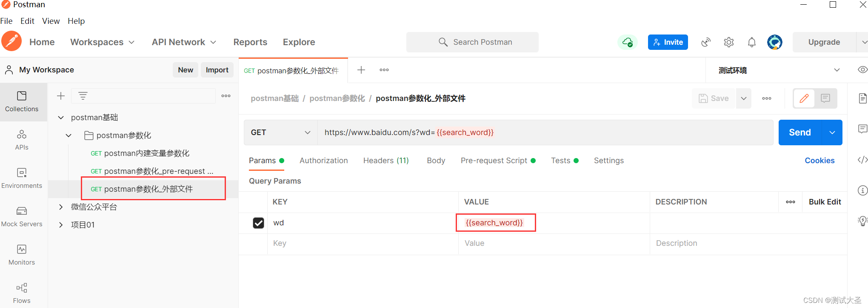
Task: Open the Send options dropdown arrow
Action: 832,132
